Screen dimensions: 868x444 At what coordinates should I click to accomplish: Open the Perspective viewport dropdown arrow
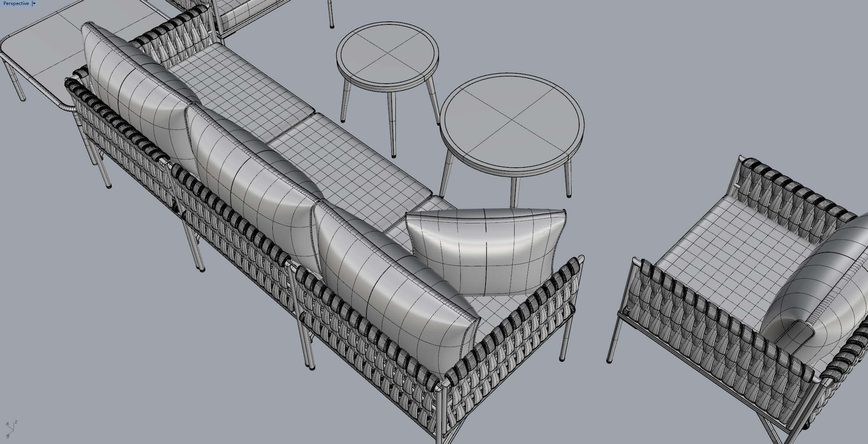(34, 3)
